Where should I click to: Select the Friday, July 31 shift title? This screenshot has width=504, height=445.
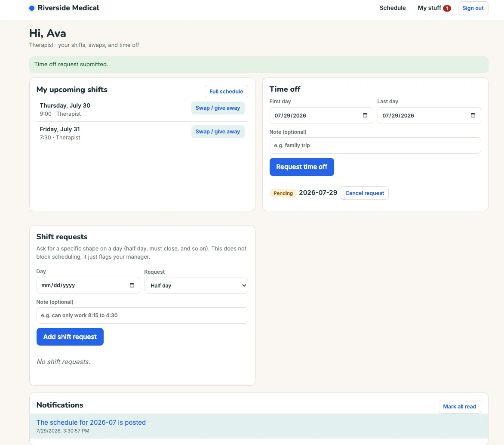60,129
